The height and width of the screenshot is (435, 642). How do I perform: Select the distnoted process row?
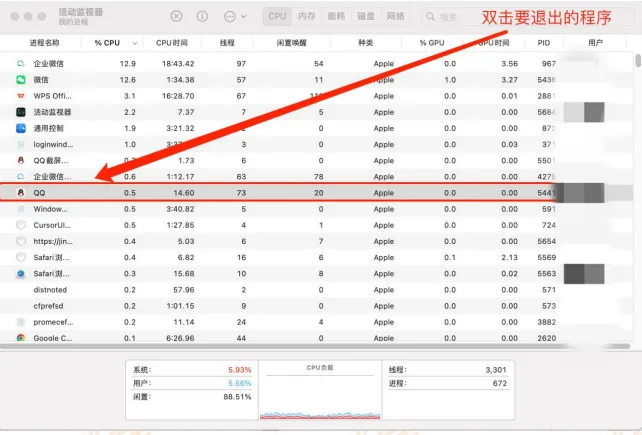(316, 290)
